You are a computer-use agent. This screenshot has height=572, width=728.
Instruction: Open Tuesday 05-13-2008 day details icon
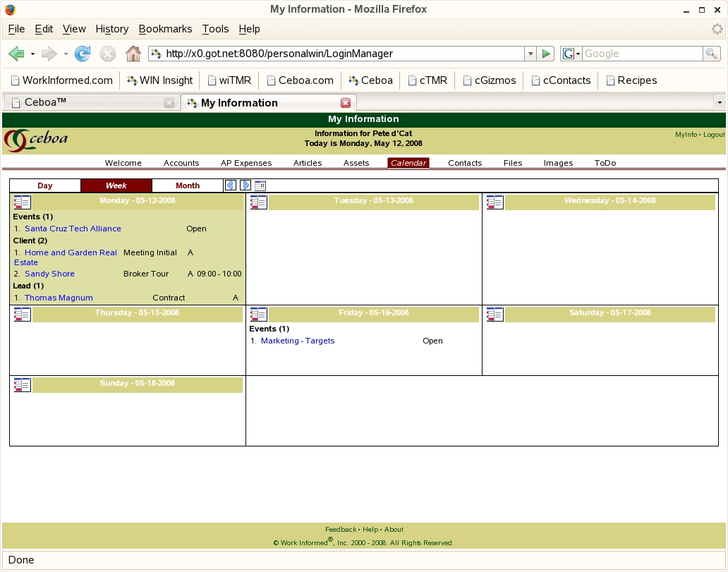(258, 202)
